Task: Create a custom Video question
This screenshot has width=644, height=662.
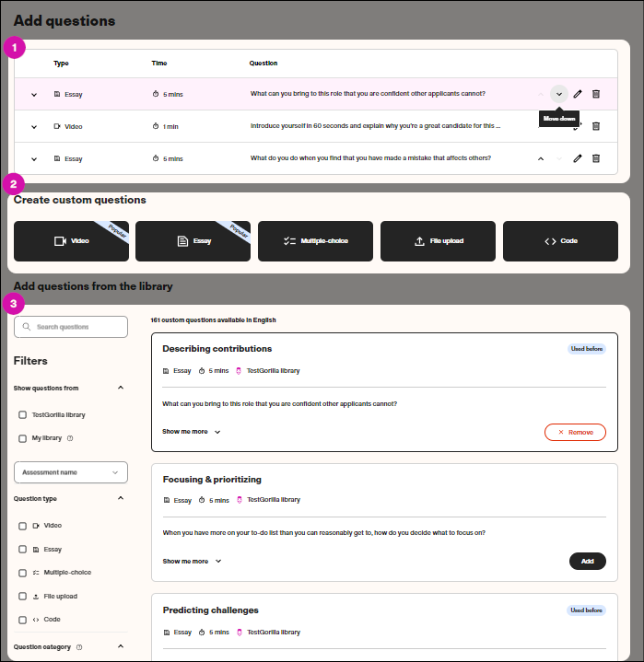Action: pos(71,241)
